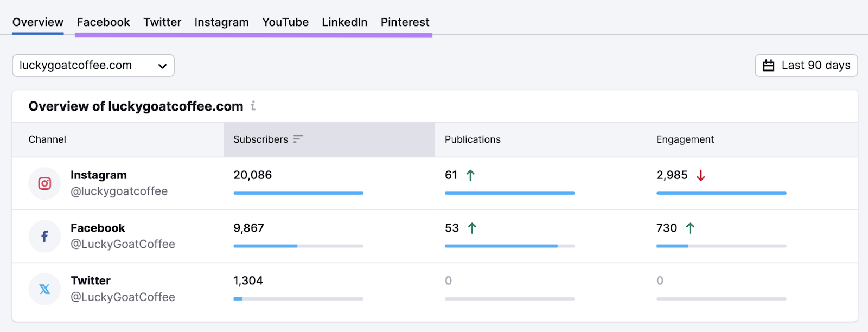Click the Facebook channel logo icon

[44, 237]
